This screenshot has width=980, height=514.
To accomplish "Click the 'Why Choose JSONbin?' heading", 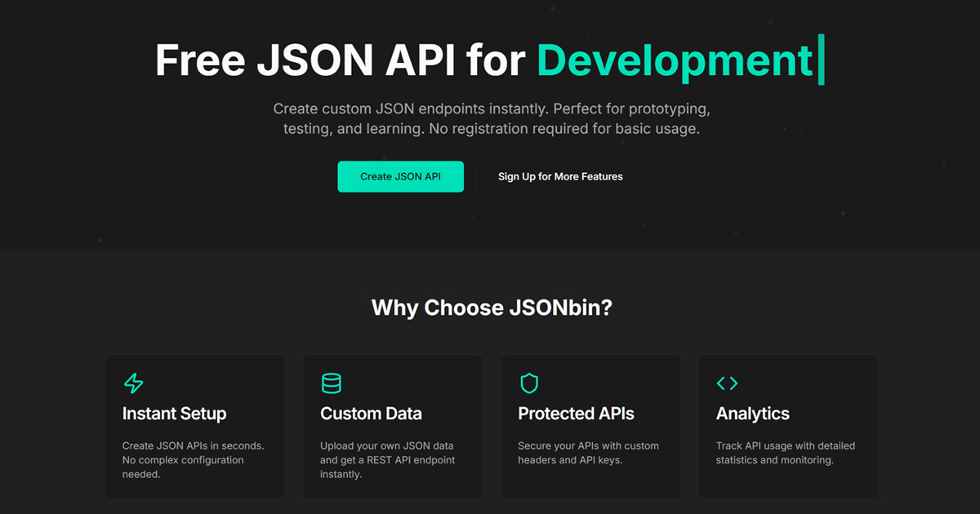I will point(492,308).
